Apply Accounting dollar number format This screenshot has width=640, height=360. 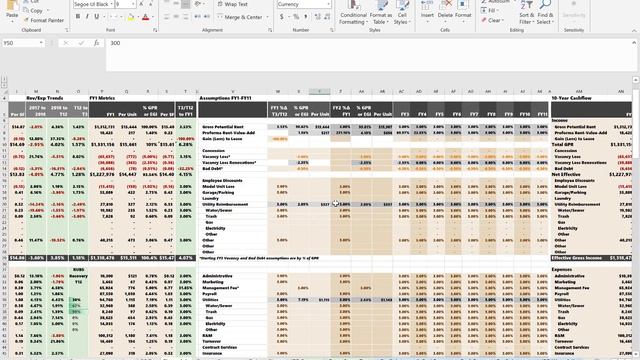[x=282, y=17]
